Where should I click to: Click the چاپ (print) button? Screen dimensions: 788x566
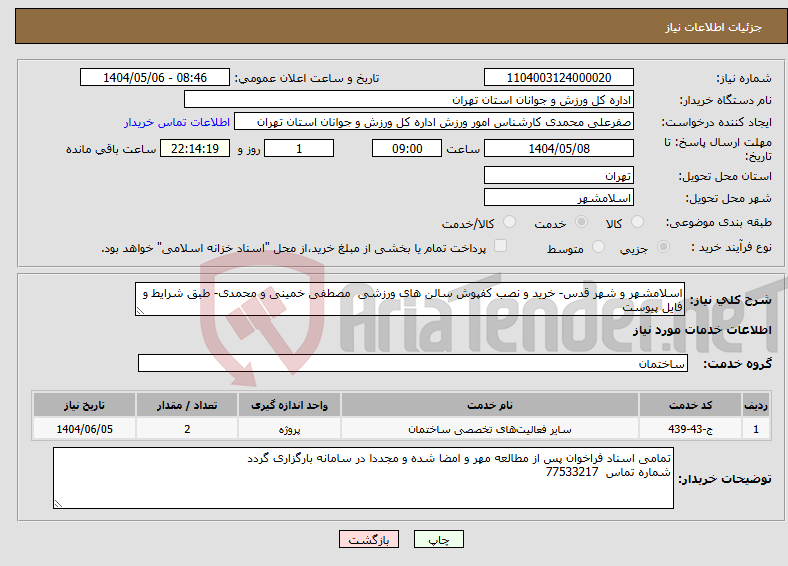pyautogui.click(x=438, y=539)
